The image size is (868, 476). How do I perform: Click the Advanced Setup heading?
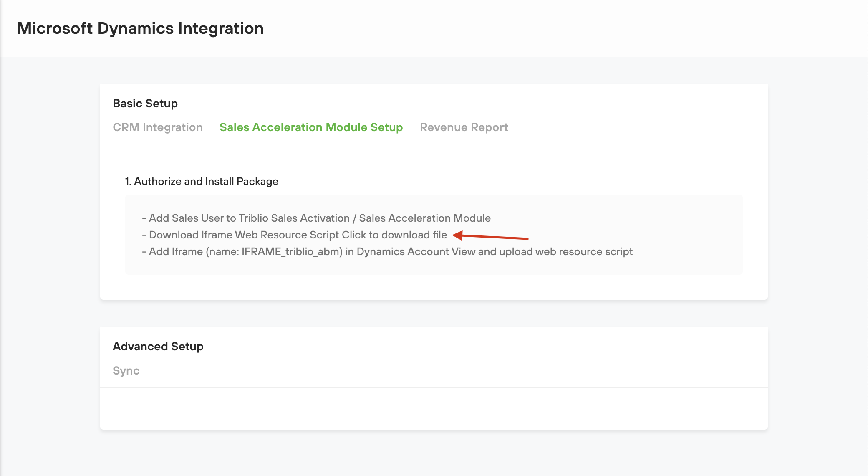click(158, 347)
